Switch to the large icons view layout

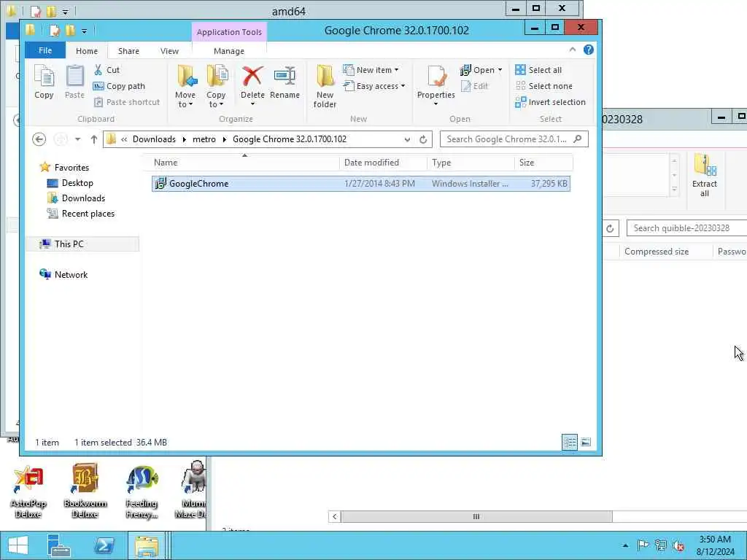(x=586, y=443)
